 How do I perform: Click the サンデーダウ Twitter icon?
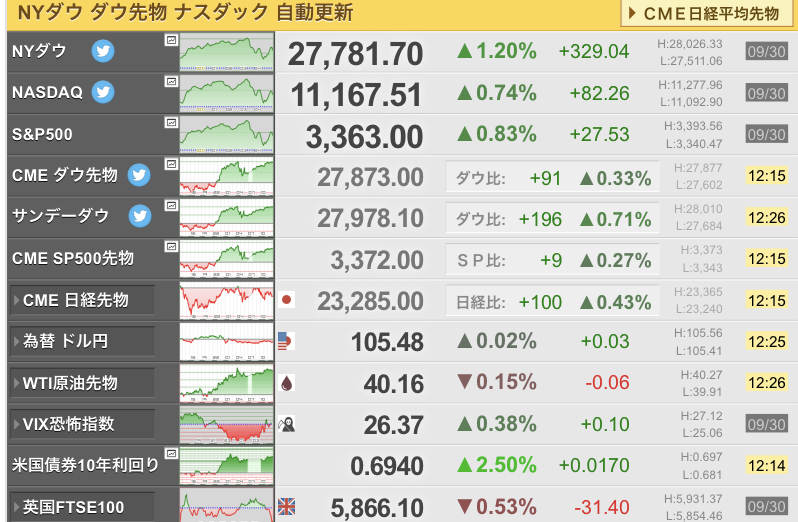click(139, 216)
